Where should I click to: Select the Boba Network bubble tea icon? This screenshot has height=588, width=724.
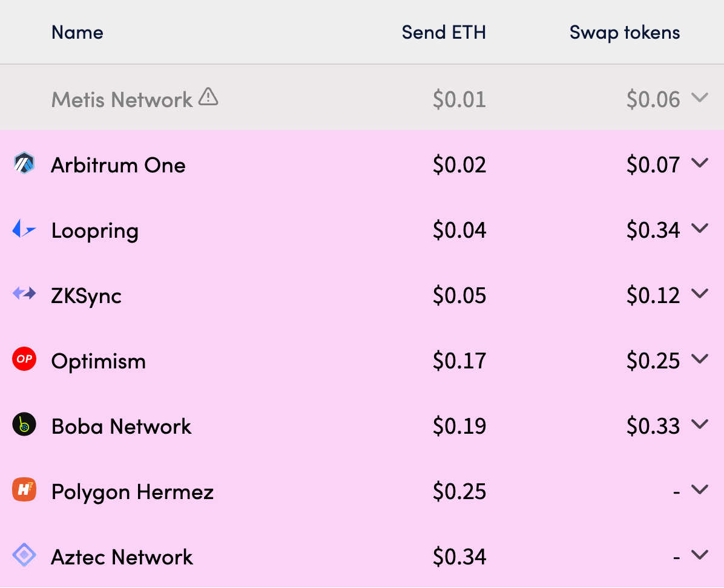pyautogui.click(x=23, y=424)
